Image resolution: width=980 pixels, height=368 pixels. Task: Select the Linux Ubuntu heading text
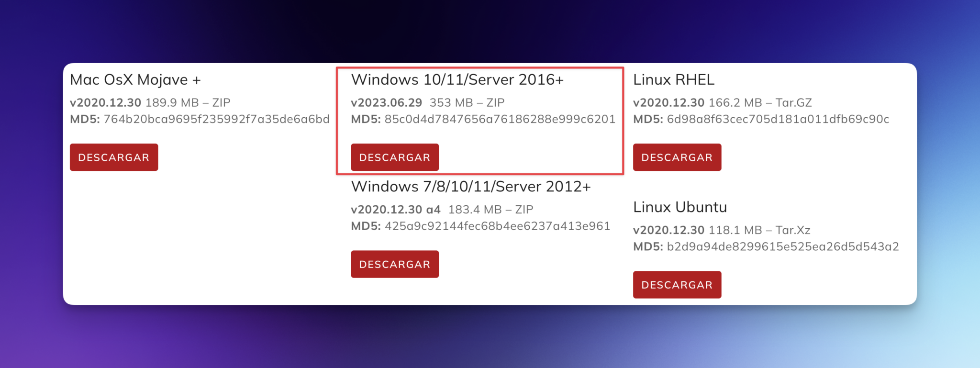(680, 207)
